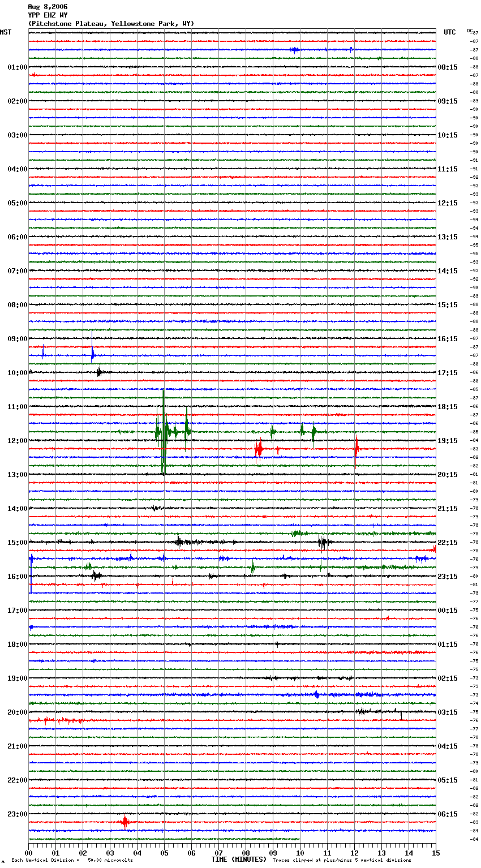Click the '09:00' MST time label
Screen dimensions: 481x868
click(18, 339)
